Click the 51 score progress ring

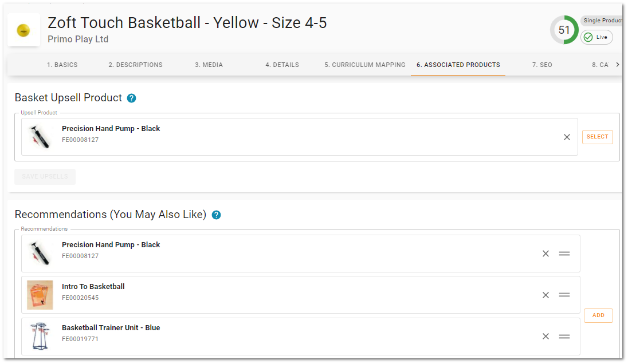[564, 30]
